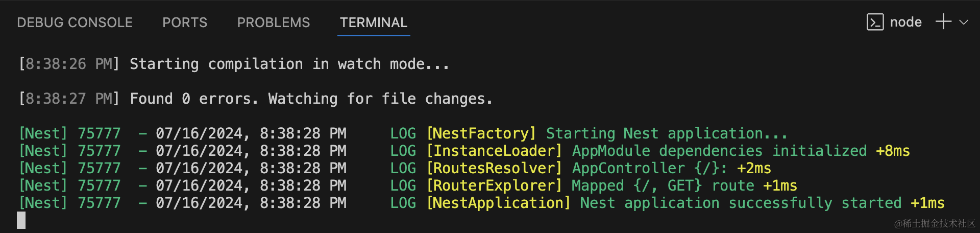
Task: Click the 'Found 0 errors' message
Action: pos(311,99)
